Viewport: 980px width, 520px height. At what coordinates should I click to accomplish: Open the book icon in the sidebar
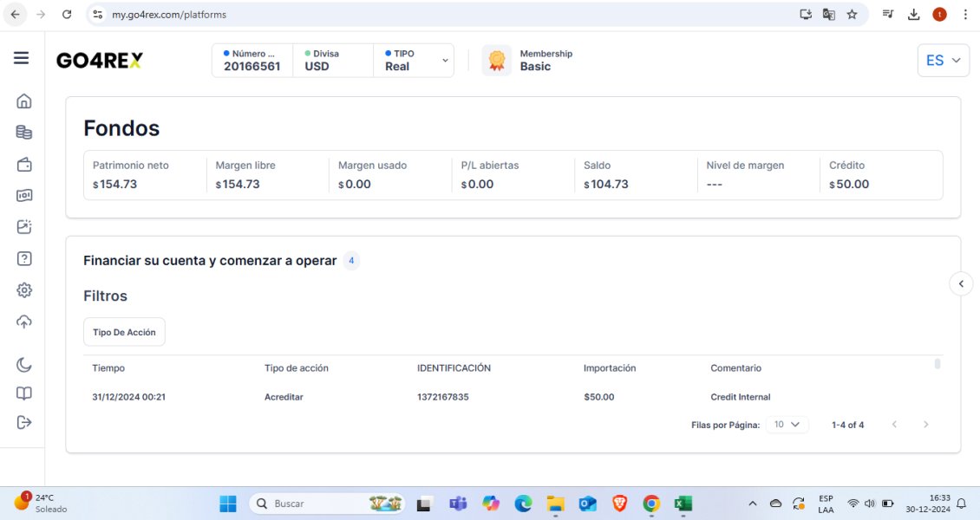coord(24,393)
